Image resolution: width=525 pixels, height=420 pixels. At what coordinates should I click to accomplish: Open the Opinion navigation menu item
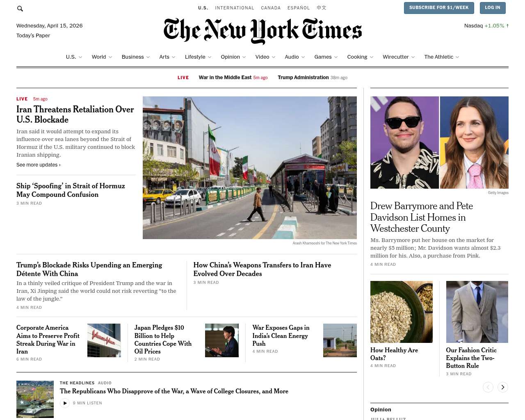point(230,57)
